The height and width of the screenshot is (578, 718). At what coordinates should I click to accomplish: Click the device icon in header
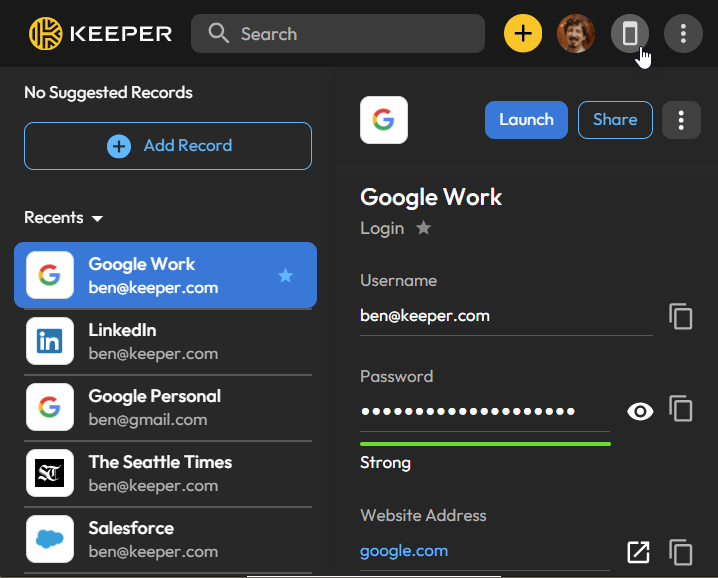(x=630, y=34)
